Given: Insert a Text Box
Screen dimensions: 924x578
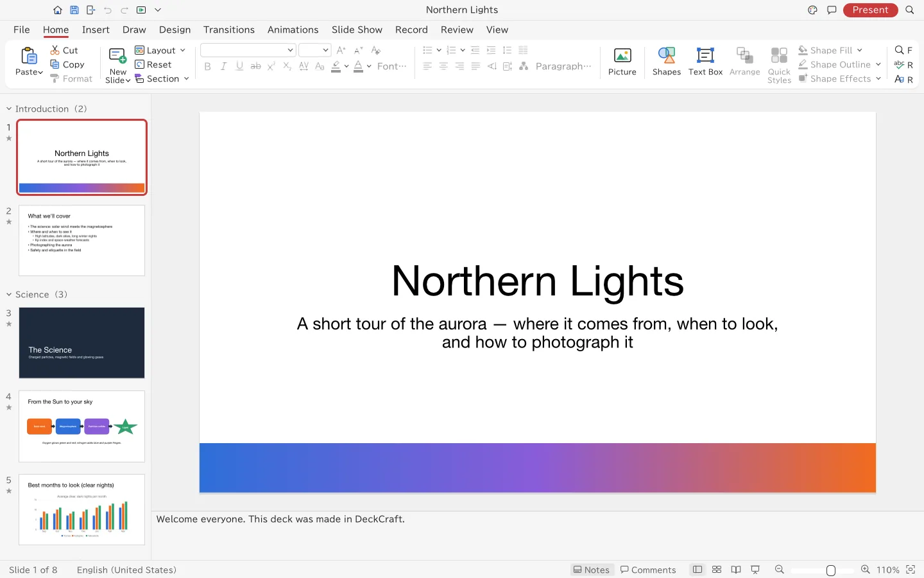Looking at the screenshot, I should 705,62.
